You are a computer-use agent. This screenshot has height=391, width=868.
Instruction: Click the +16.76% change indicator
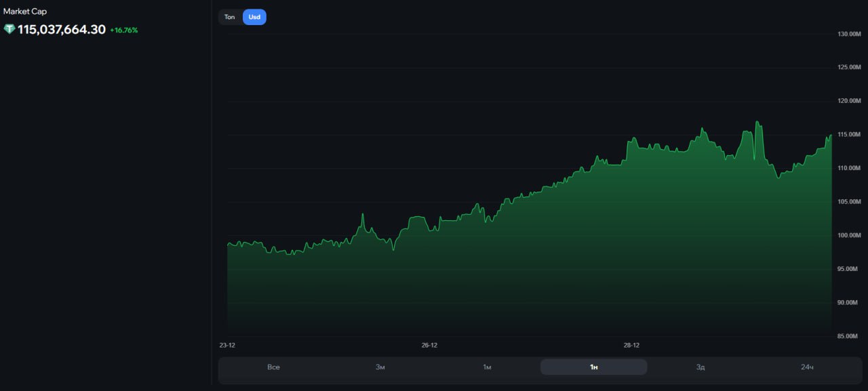coord(124,30)
